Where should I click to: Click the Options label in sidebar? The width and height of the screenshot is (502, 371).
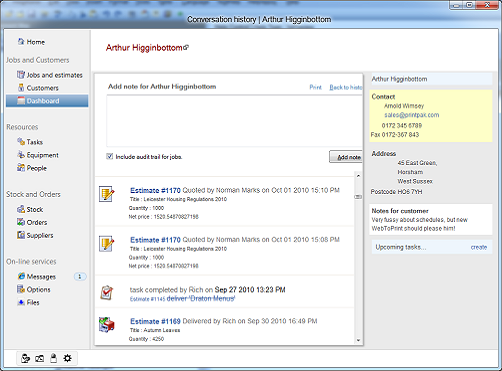(x=38, y=290)
